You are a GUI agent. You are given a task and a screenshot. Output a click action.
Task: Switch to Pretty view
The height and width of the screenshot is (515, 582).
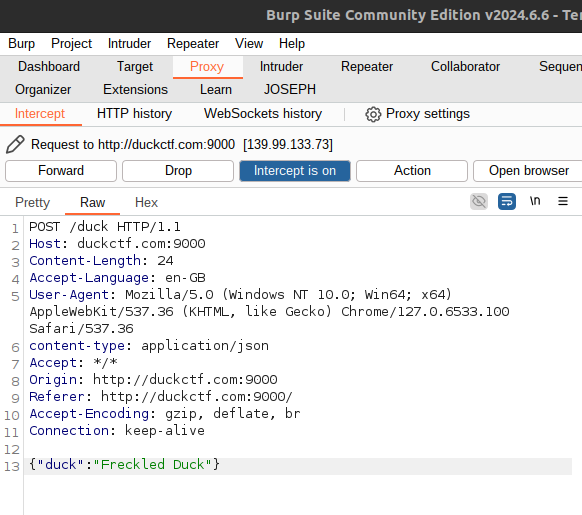pyautogui.click(x=33, y=203)
